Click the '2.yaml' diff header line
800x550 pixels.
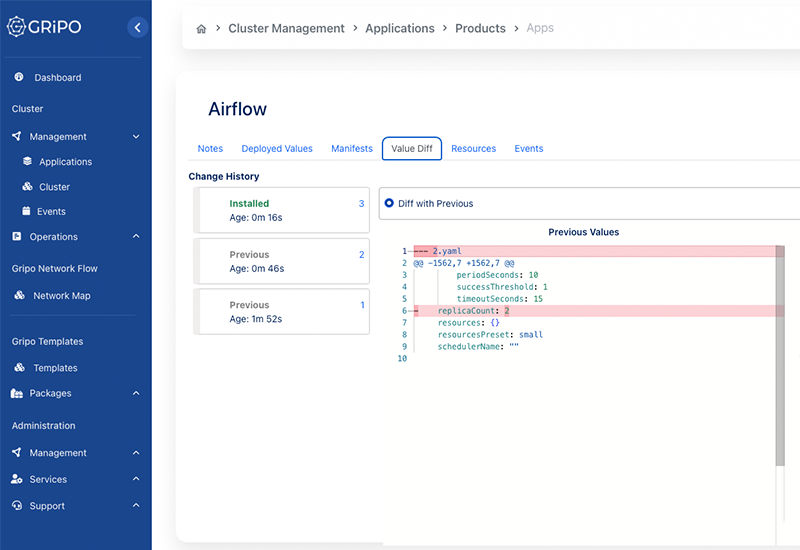tap(594, 251)
